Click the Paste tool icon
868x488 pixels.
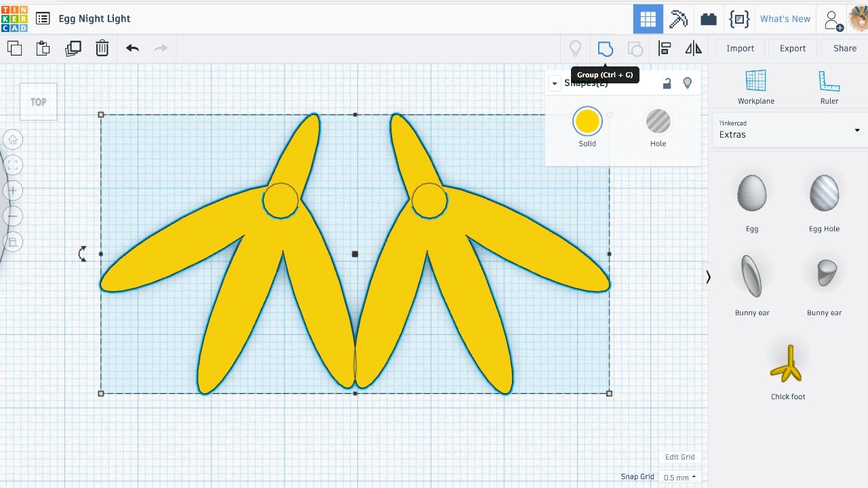[x=43, y=48]
